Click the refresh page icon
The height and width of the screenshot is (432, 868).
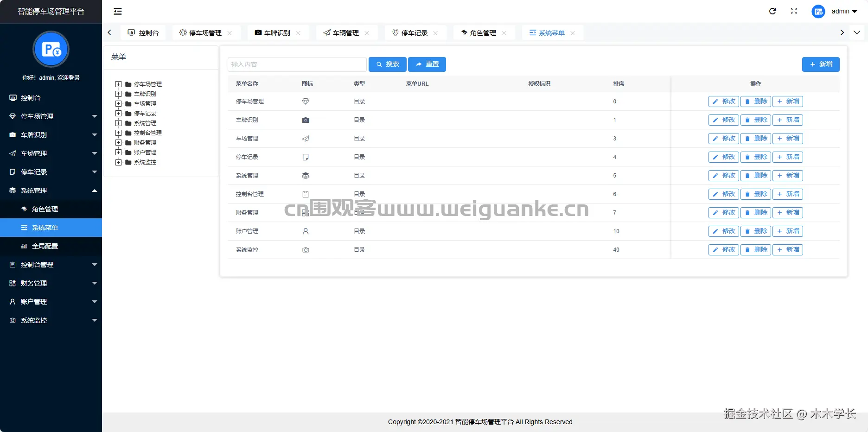pyautogui.click(x=772, y=11)
